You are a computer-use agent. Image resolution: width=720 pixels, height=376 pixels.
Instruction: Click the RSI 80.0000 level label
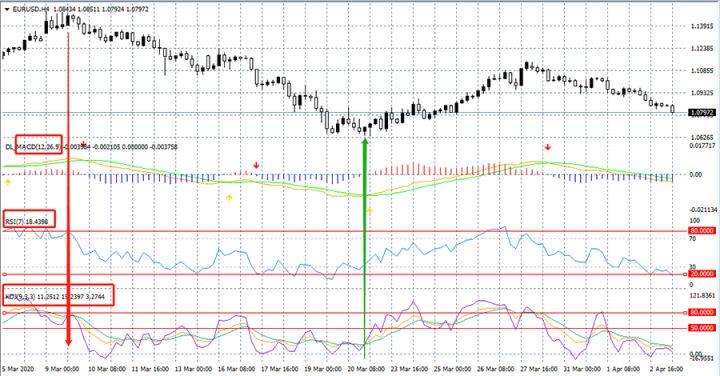coord(702,231)
